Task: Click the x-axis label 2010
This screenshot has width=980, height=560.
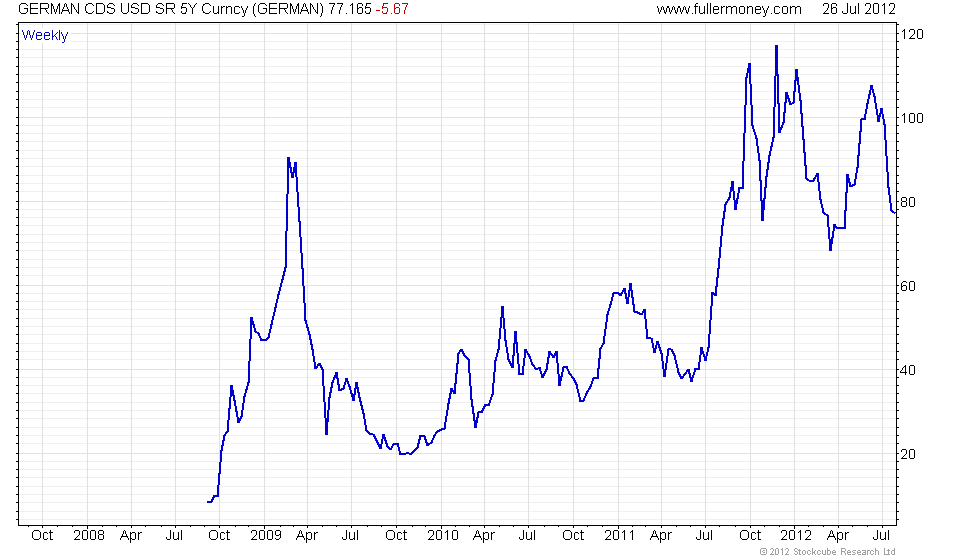Action: click(x=442, y=536)
